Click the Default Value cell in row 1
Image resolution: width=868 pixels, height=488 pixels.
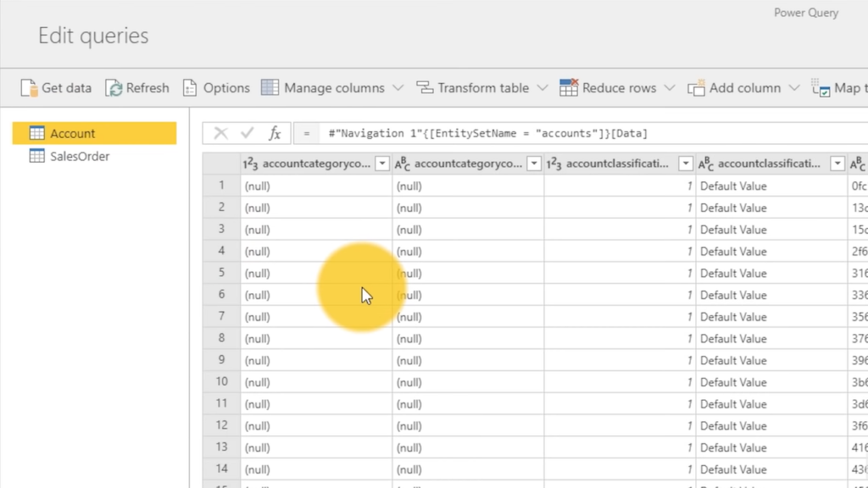[x=733, y=186]
